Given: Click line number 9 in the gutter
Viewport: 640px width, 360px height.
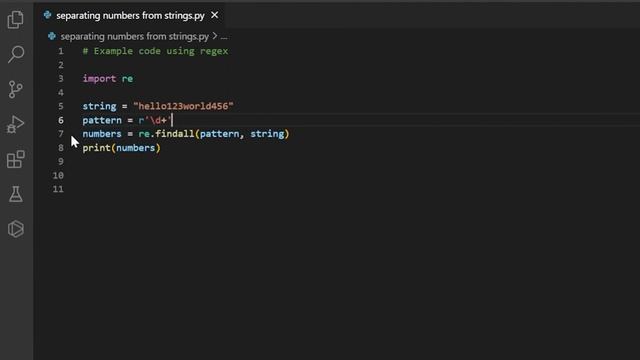Looking at the screenshot, I should pyautogui.click(x=61, y=161).
